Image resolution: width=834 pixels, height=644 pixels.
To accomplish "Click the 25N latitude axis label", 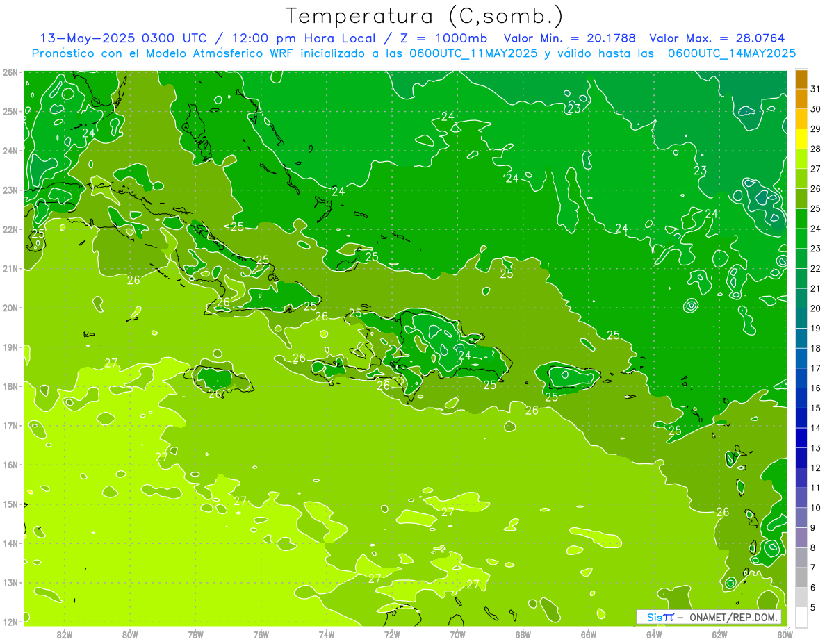I will point(10,111).
